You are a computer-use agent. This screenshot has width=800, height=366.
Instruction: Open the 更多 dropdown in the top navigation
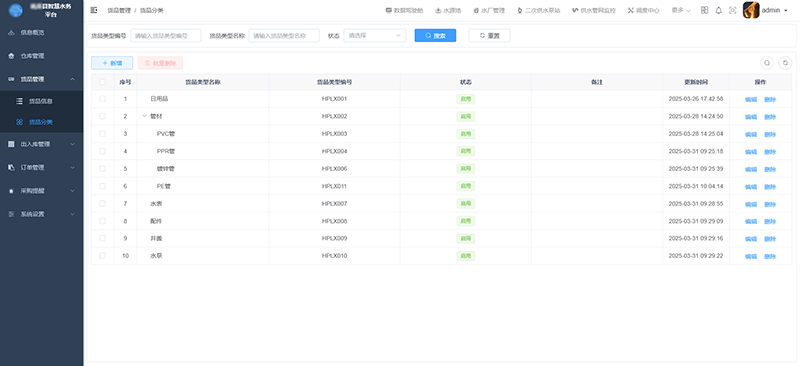[x=681, y=10]
